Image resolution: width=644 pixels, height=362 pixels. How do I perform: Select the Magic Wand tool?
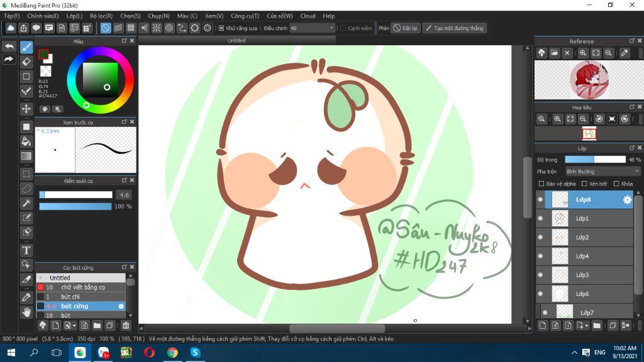pos(26,203)
